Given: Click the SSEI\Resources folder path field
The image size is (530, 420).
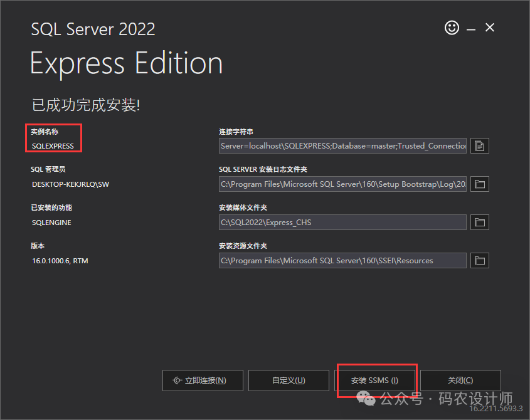Looking at the screenshot, I should [342, 261].
